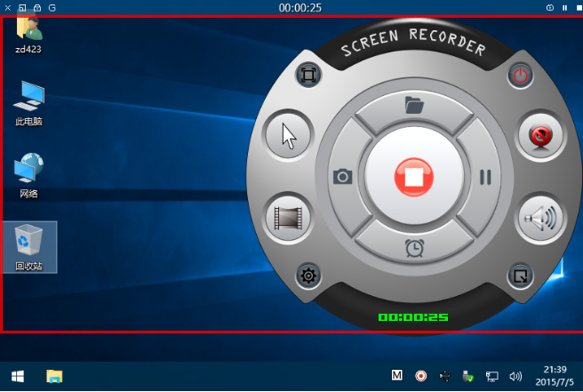Image resolution: width=583 pixels, height=392 pixels.
Task: Open the recordings folder on the dial
Action: pyautogui.click(x=414, y=105)
